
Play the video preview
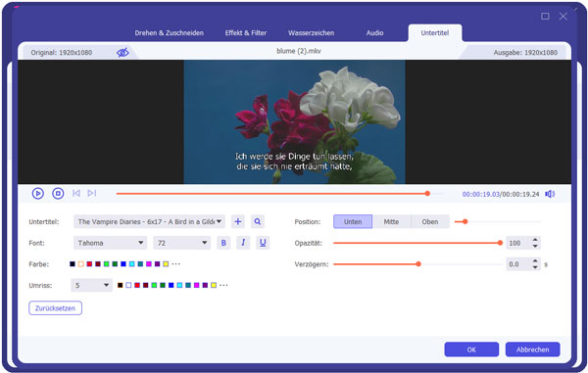click(x=38, y=193)
